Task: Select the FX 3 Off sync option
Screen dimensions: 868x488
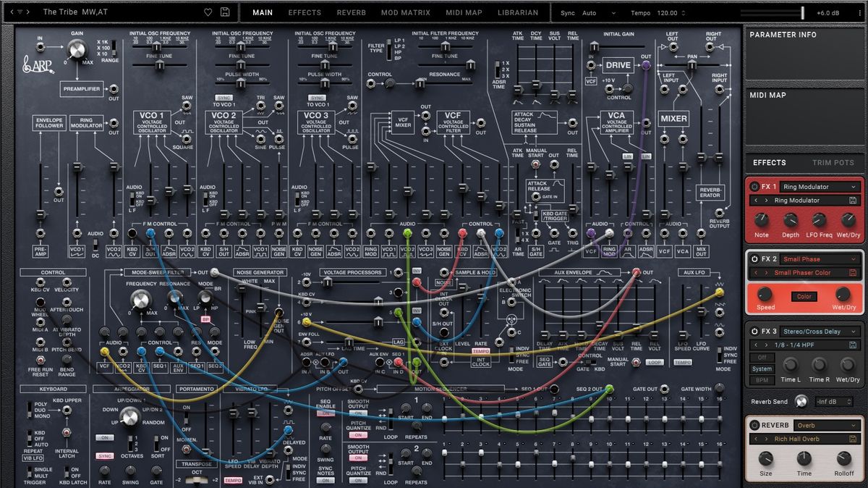Action: tap(761, 358)
